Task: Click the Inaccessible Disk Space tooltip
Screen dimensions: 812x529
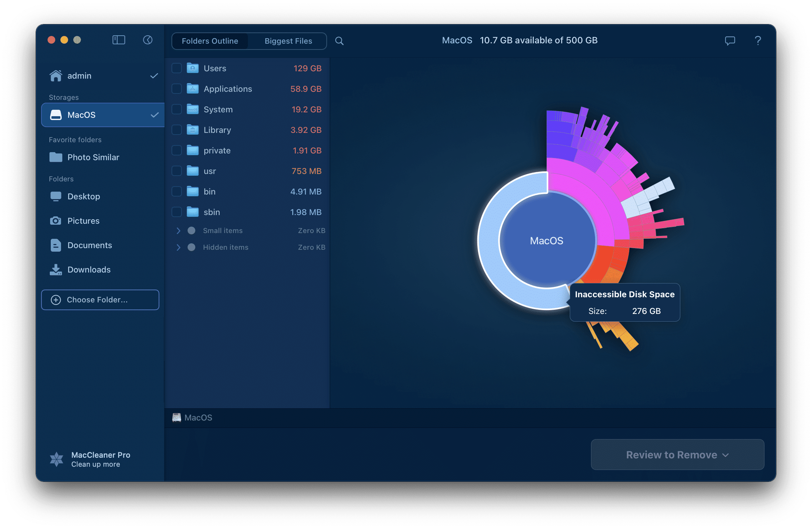Action: click(625, 302)
